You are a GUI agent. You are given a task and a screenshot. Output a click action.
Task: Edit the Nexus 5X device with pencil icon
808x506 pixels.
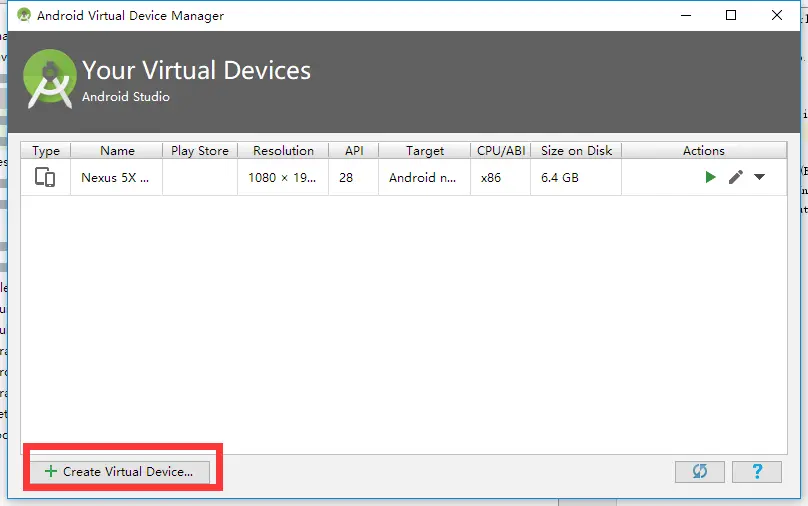coord(736,177)
